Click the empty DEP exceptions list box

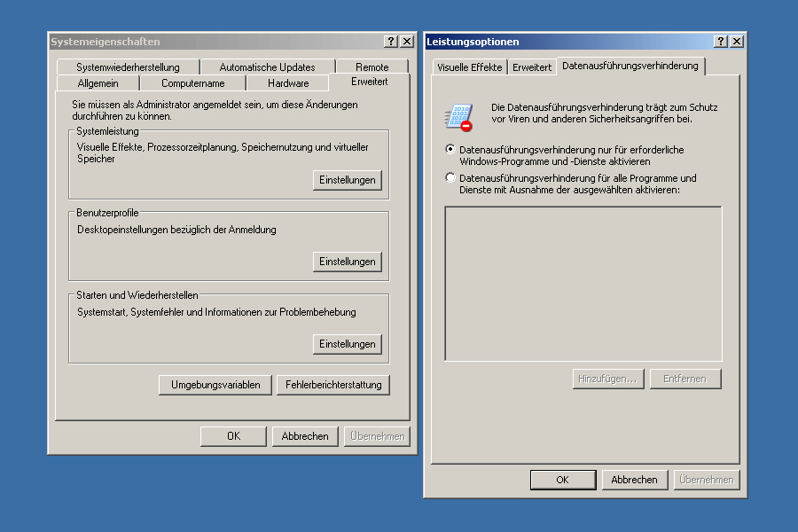(583, 284)
